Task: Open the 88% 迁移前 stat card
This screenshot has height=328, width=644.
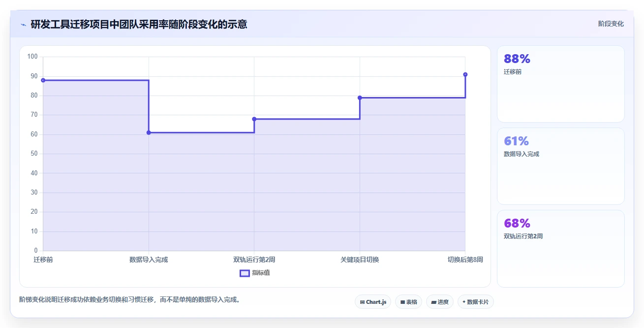Action: 560,84
